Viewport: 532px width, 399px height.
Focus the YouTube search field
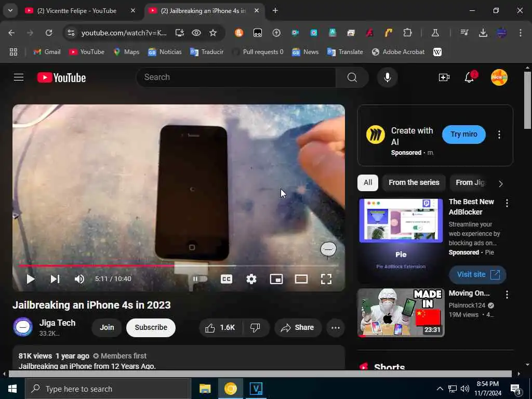[x=236, y=77]
